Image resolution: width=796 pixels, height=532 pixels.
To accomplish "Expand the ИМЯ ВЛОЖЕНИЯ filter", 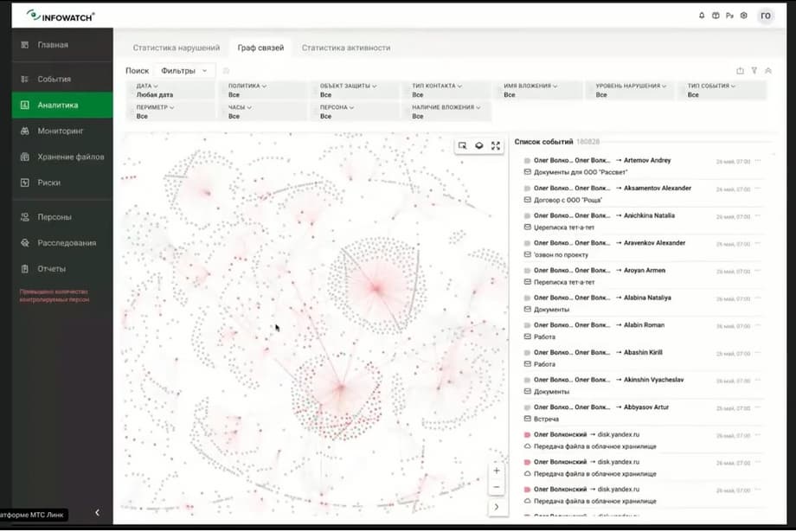I will pos(538,90).
